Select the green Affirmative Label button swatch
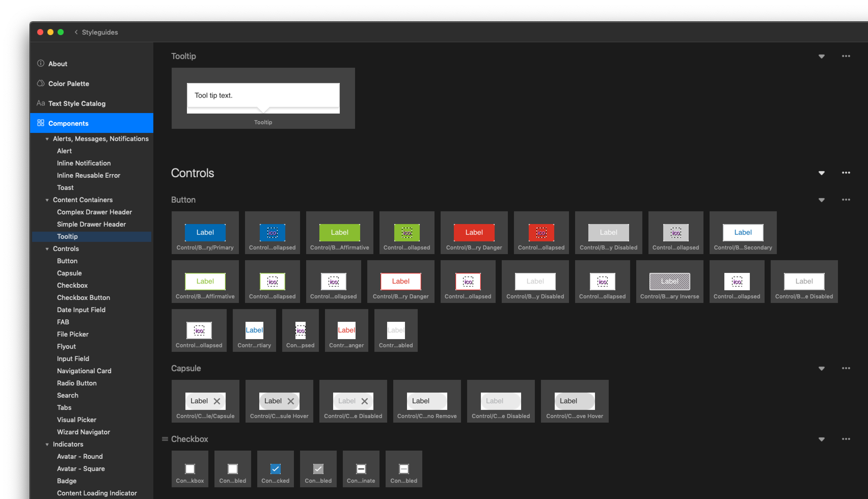This screenshot has height=499, width=868. [340, 232]
